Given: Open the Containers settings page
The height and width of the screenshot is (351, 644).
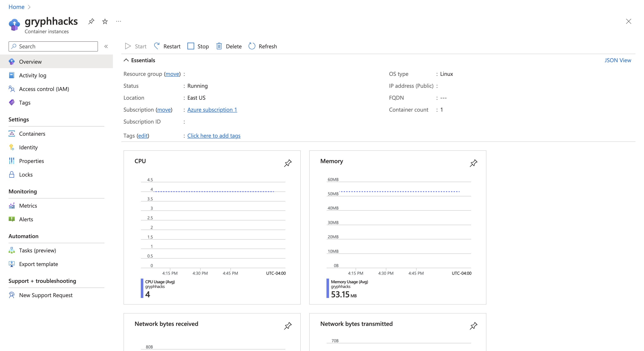Looking at the screenshot, I should coord(32,134).
